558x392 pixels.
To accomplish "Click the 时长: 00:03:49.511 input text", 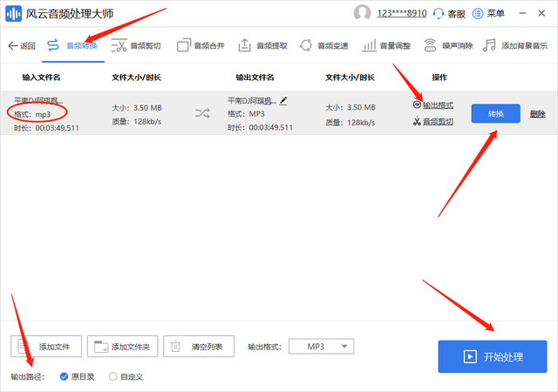I will (46, 128).
